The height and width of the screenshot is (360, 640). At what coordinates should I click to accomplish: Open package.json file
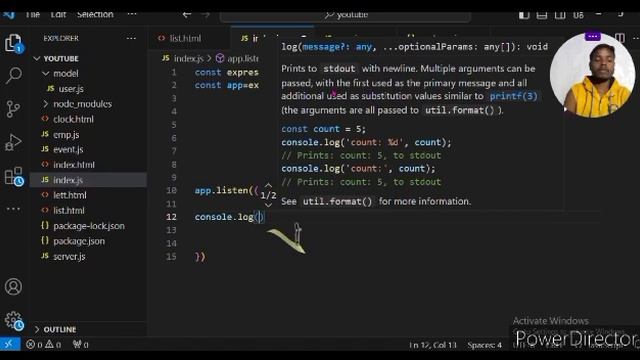coord(79,241)
